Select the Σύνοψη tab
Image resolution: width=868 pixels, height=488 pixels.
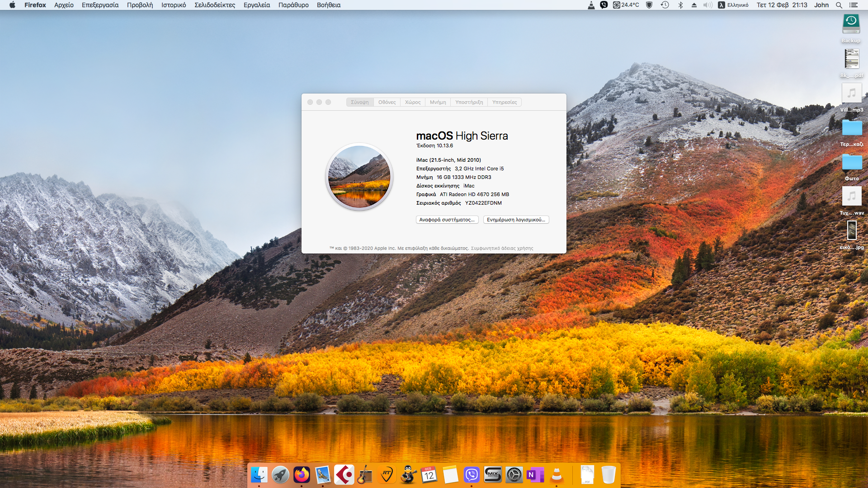360,102
